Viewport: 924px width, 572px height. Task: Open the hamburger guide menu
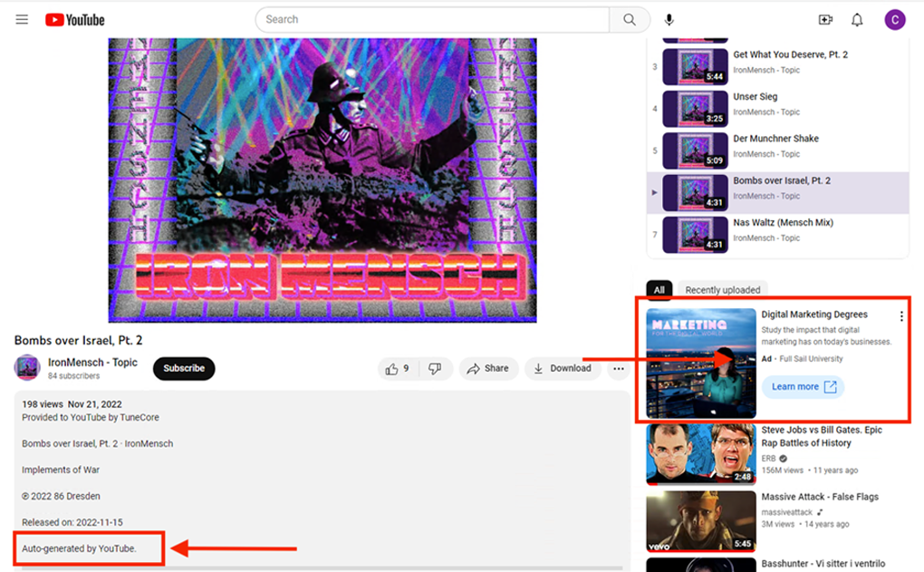pyautogui.click(x=22, y=20)
